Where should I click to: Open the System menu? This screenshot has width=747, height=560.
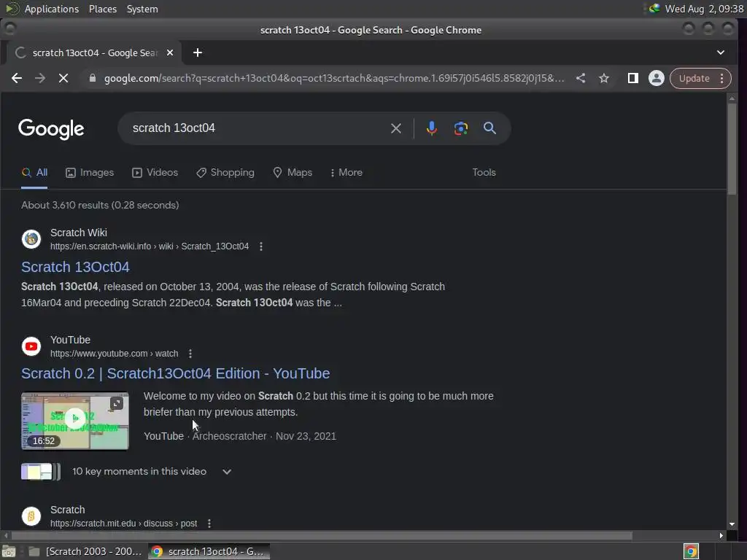[142, 9]
